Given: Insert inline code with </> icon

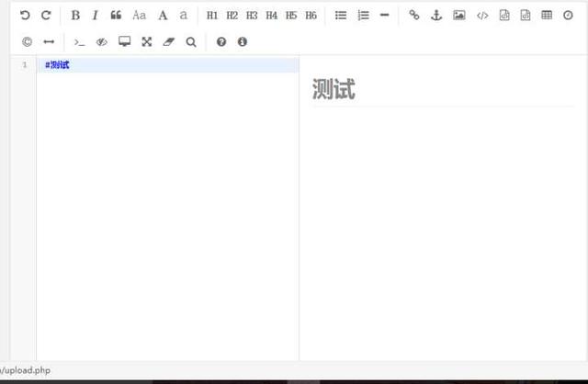Looking at the screenshot, I should coord(482,16).
